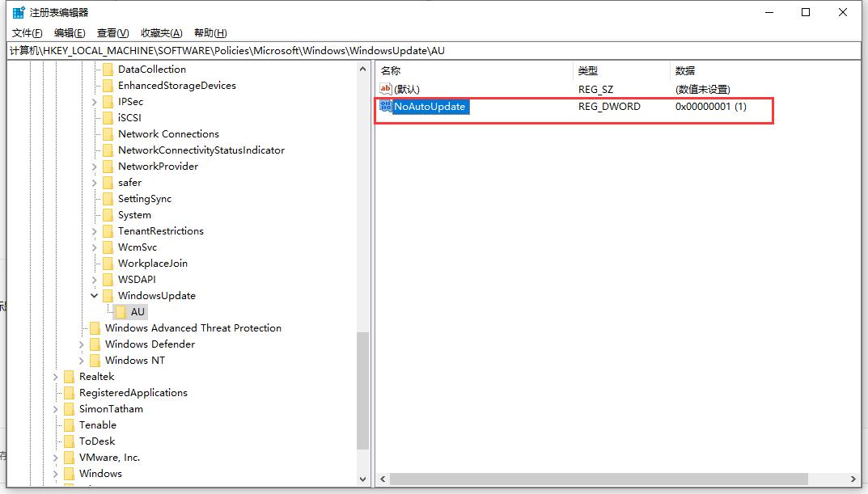Expand the WcmSvc key
Image resolution: width=868 pixels, height=494 pixels.
[94, 247]
